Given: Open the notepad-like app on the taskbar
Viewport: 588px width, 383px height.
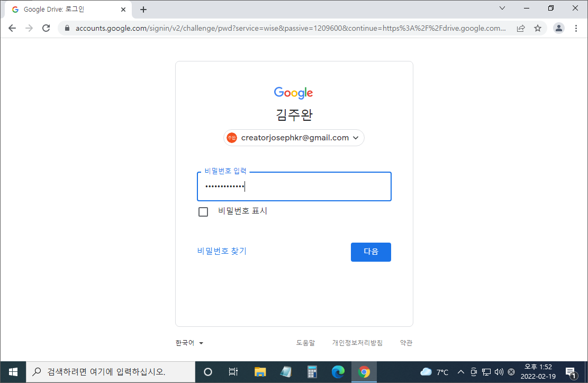Looking at the screenshot, I should [x=286, y=372].
